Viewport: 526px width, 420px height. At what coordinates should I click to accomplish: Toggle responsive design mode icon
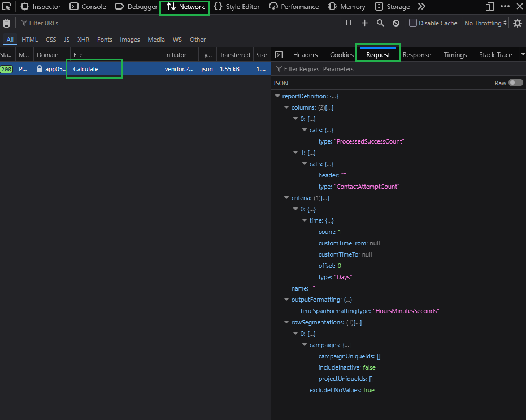click(x=490, y=7)
